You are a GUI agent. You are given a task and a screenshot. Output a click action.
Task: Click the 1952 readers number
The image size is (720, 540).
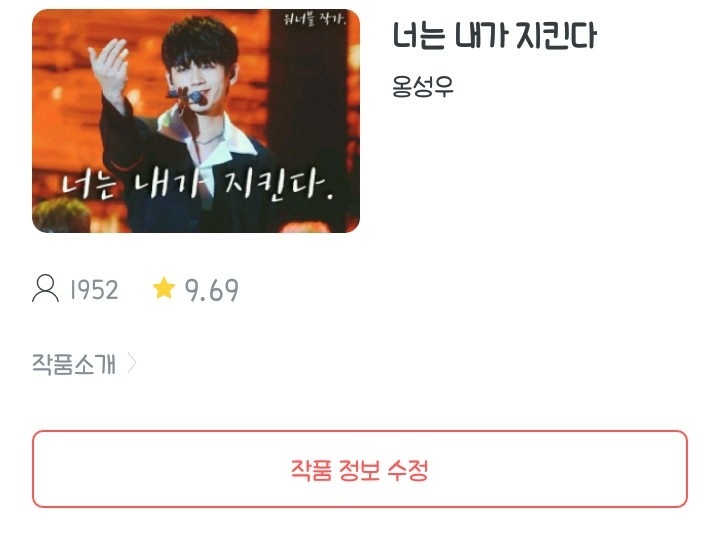(94, 290)
